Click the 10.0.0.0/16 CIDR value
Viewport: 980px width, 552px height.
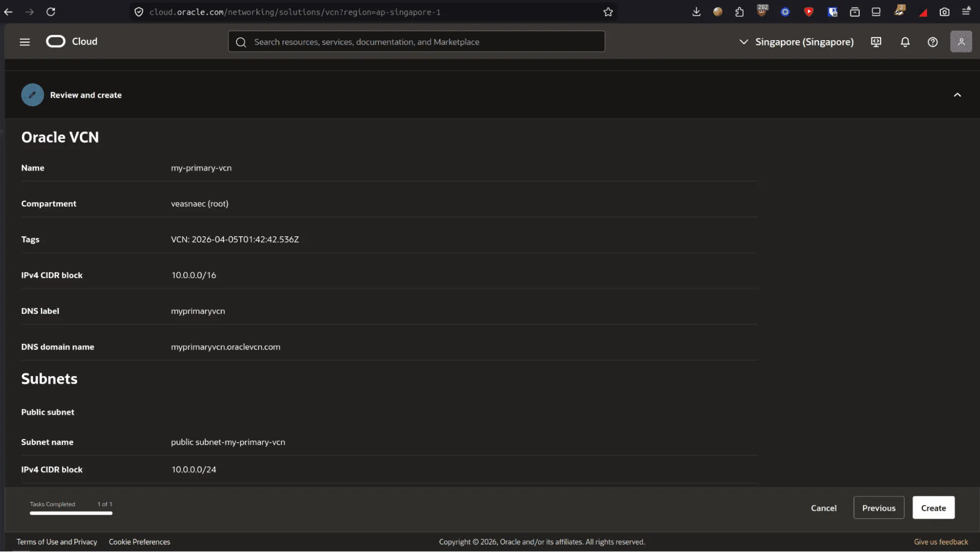(194, 275)
